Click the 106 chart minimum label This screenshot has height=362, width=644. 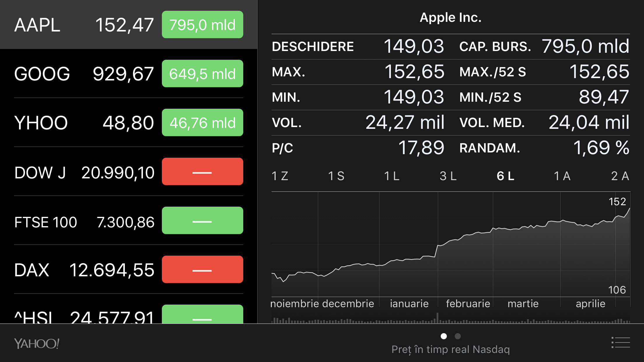coord(617,290)
